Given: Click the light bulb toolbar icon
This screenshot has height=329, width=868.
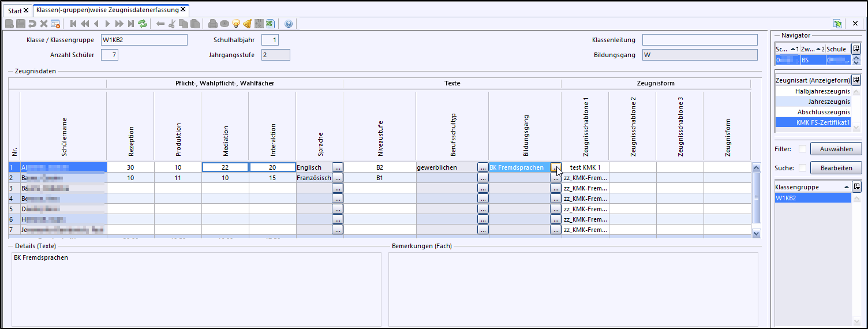Looking at the screenshot, I should coord(236,24).
